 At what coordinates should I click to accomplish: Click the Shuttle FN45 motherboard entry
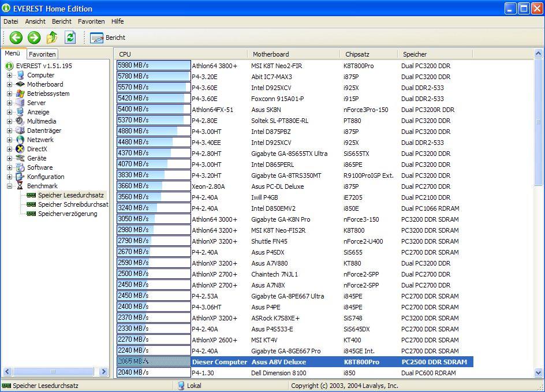[269, 241]
